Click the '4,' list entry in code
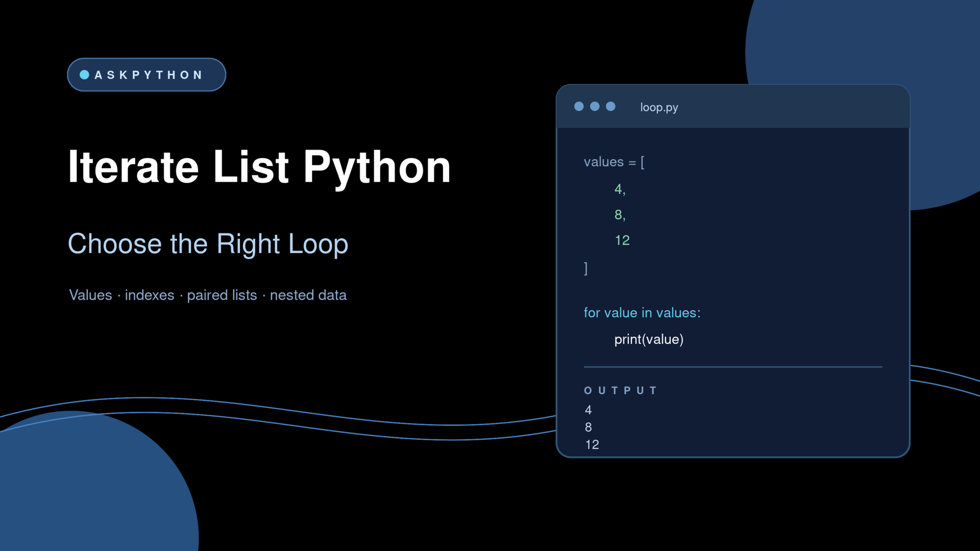This screenshot has height=551, width=980. pos(620,189)
